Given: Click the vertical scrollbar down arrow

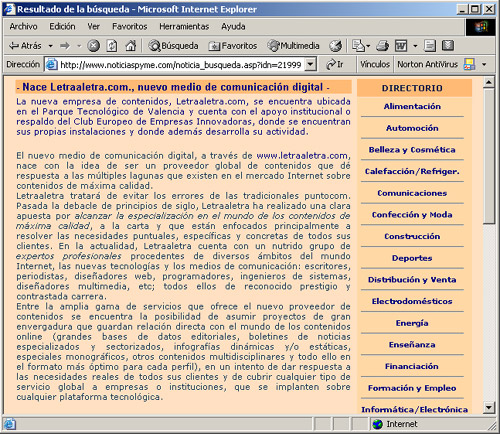Looking at the screenshot, I should pos(489,407).
